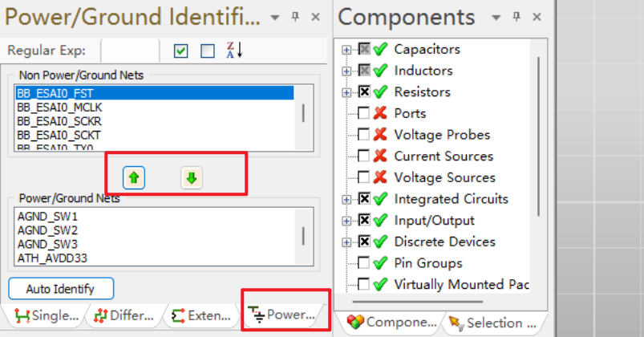Click the red X status icon beside Ports
The image size is (644, 337).
point(380,113)
